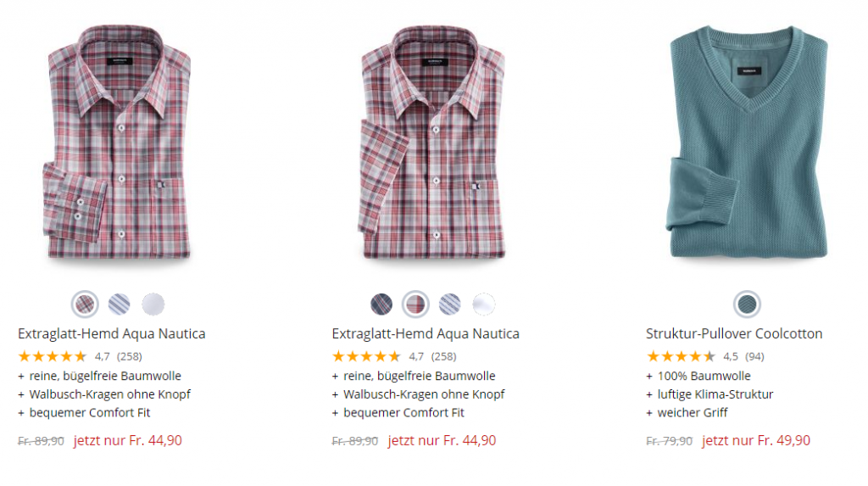The height and width of the screenshot is (486, 868).
Task: Open the Struktur-Pullover Coolcotton title link
Action: click(734, 333)
